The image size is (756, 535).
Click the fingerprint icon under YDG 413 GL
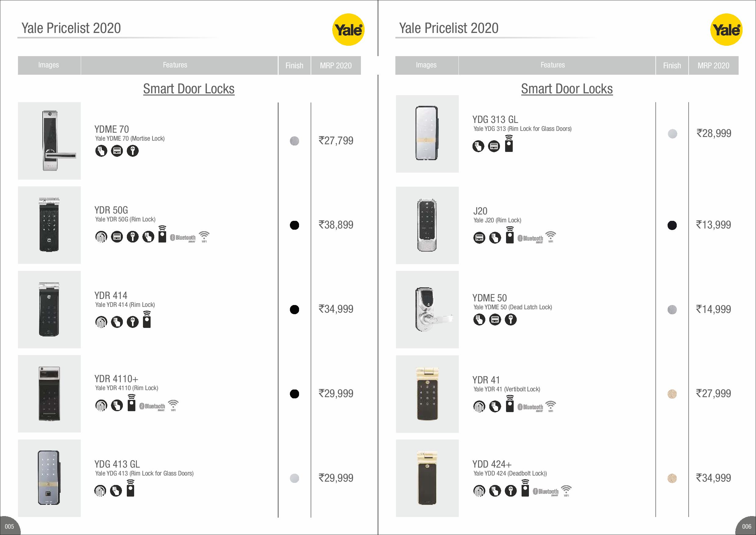(100, 491)
